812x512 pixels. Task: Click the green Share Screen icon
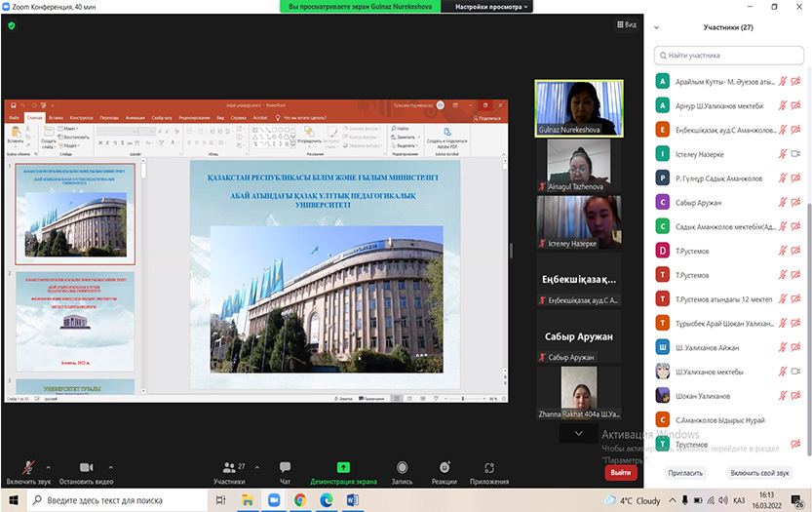(x=343, y=467)
